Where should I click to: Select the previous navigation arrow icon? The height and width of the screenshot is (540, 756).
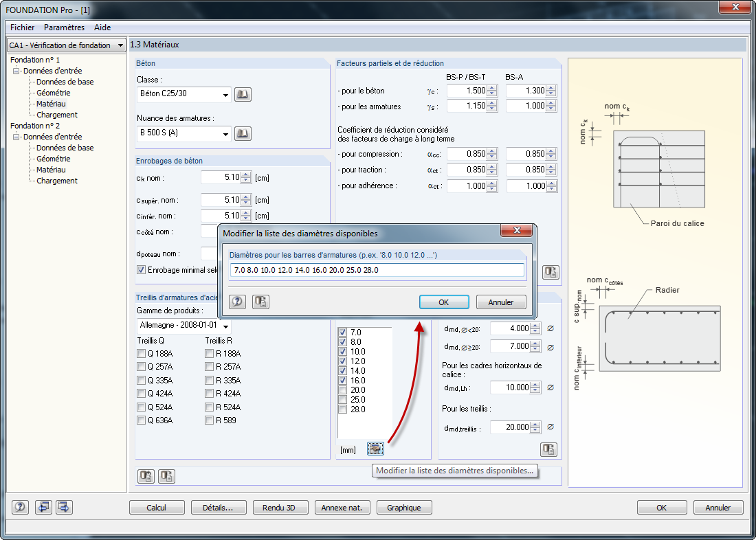43,507
